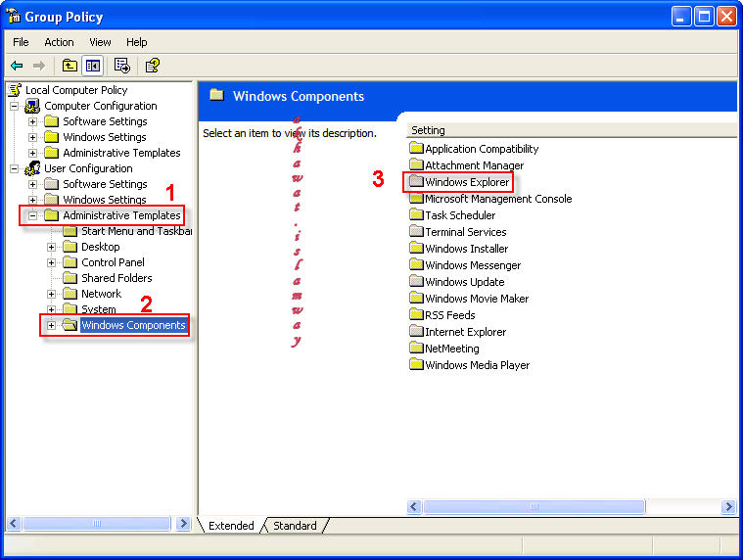This screenshot has width=743, height=560.
Task: Click the Setting column header
Action: click(572, 130)
